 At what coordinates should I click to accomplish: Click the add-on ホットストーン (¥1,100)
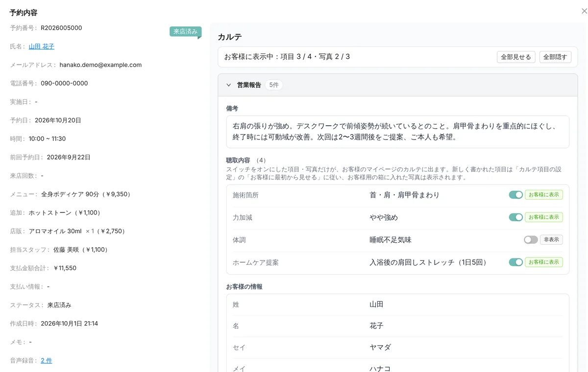coord(66,213)
